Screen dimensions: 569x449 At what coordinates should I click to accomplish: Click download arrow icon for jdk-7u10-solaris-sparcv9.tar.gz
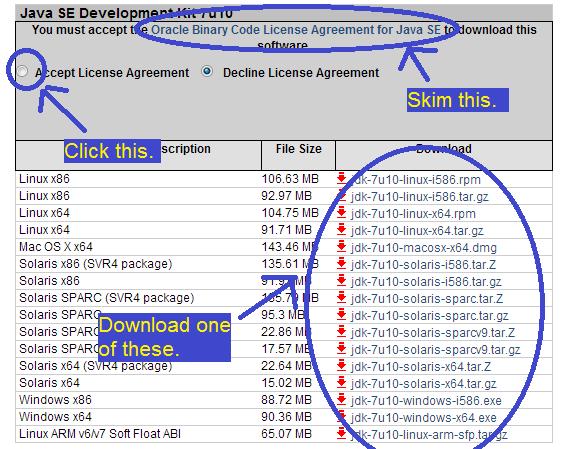(x=341, y=349)
